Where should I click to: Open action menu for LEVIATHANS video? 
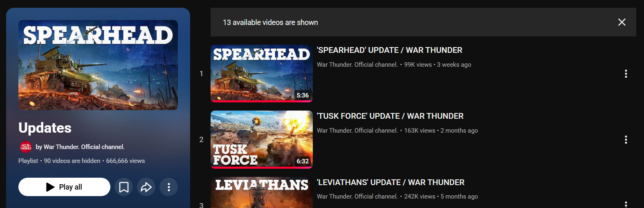point(626,204)
